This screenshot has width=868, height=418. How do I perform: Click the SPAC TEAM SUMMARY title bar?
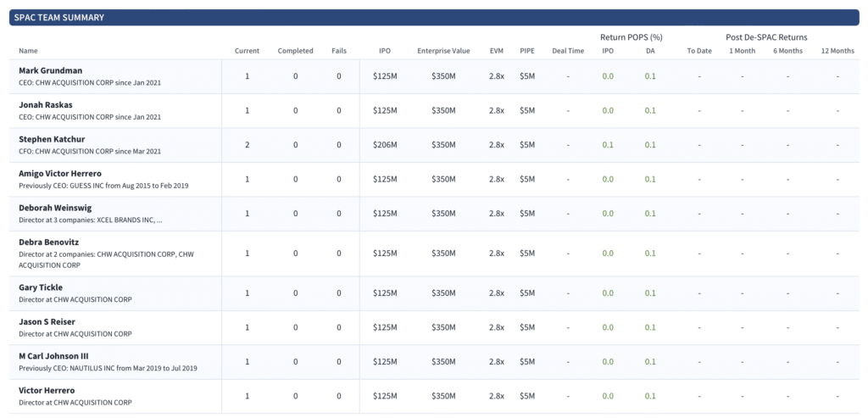pos(434,17)
